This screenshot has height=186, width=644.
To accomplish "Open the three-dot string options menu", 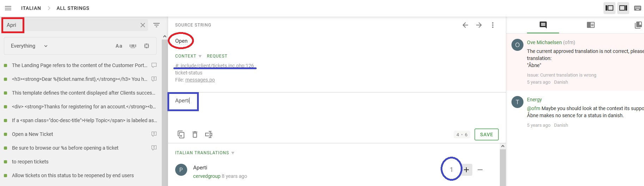I will (493, 25).
